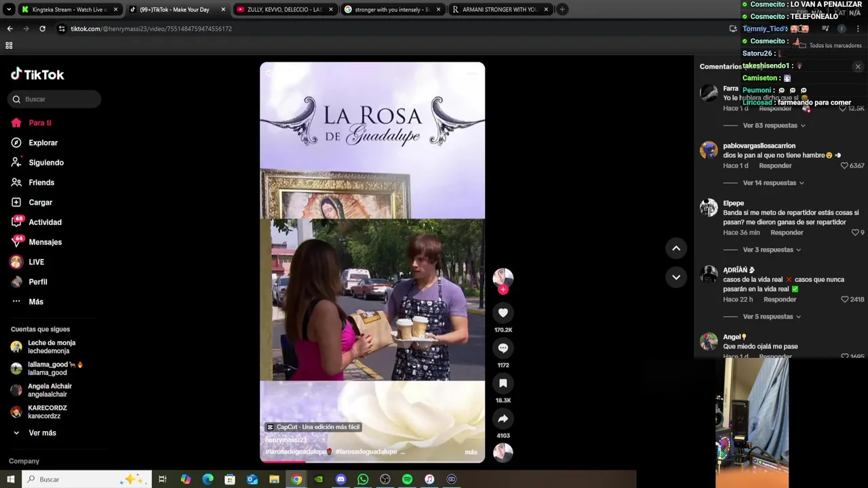
Task: Like ADRIAN's comment heart
Action: coord(844,300)
